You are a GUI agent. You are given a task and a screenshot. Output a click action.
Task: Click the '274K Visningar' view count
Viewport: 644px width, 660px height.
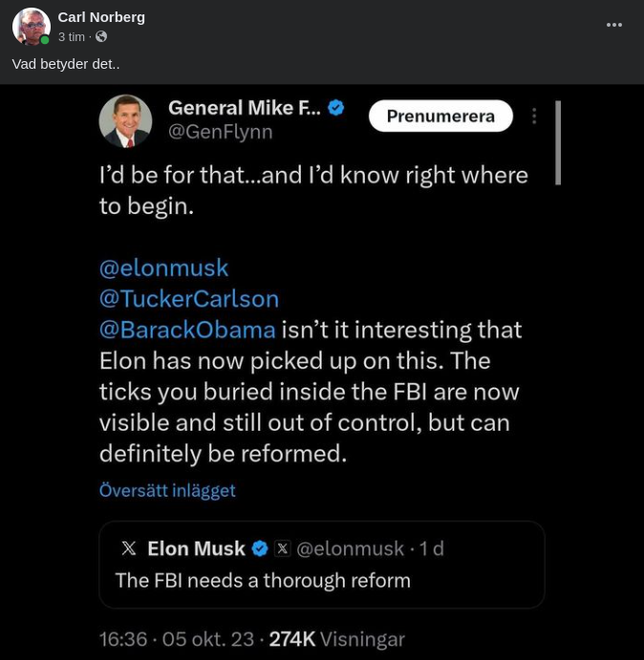pos(336,639)
